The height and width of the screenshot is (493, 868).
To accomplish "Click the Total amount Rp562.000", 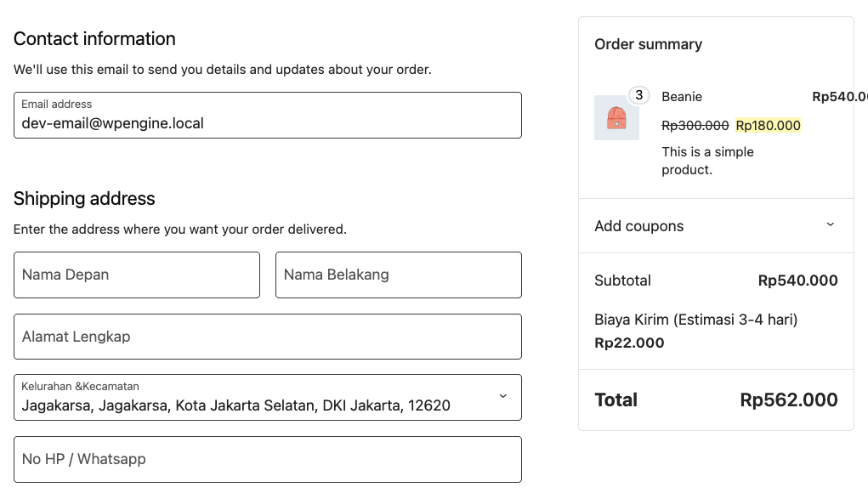I will (x=788, y=399).
